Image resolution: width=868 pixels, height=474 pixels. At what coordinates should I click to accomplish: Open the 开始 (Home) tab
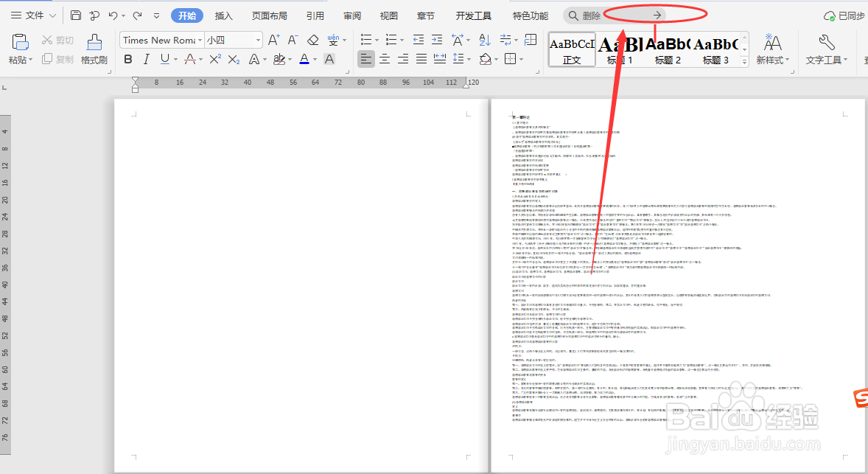coord(187,15)
